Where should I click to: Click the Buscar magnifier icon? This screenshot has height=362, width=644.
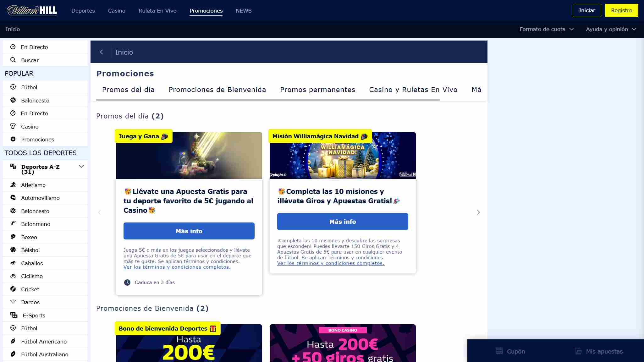13,60
